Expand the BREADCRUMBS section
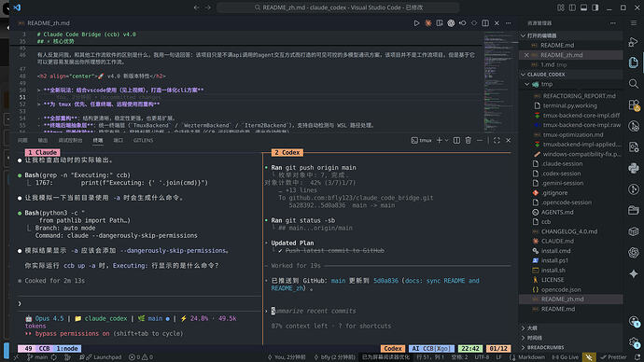Screen dimensions: 644x362 [x=571, y=347]
